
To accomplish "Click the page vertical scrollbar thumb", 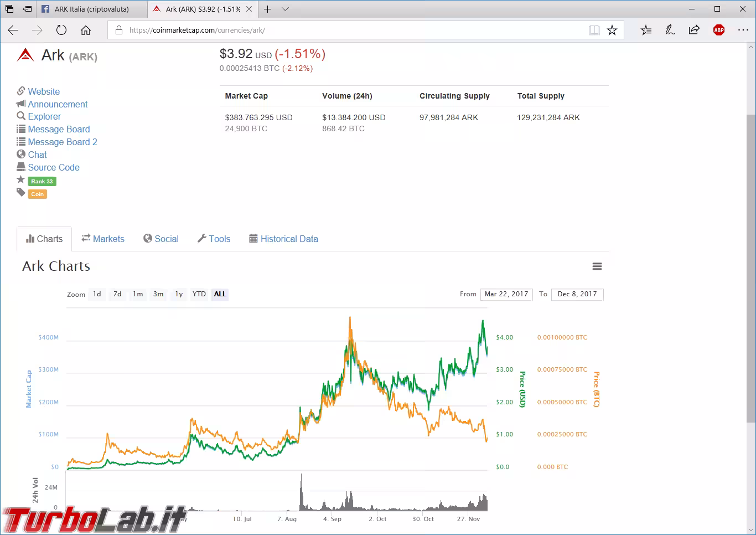I will coord(750,269).
